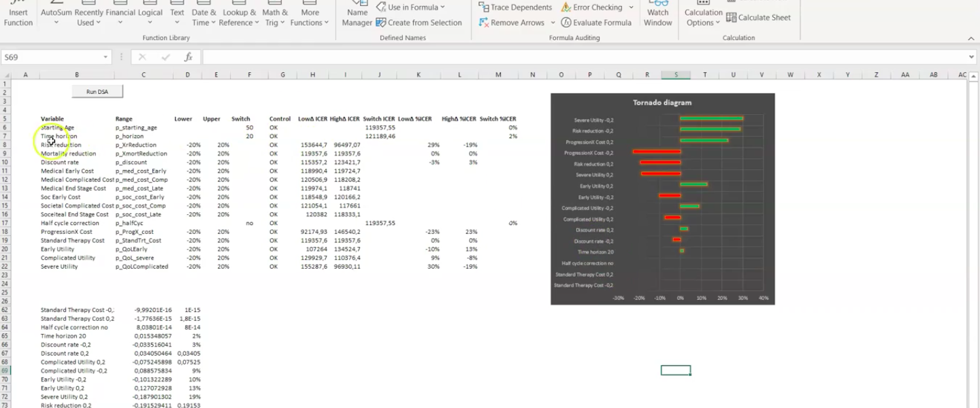Select the Tornado diagram chart title
The height and width of the screenshot is (408, 980).
point(662,103)
